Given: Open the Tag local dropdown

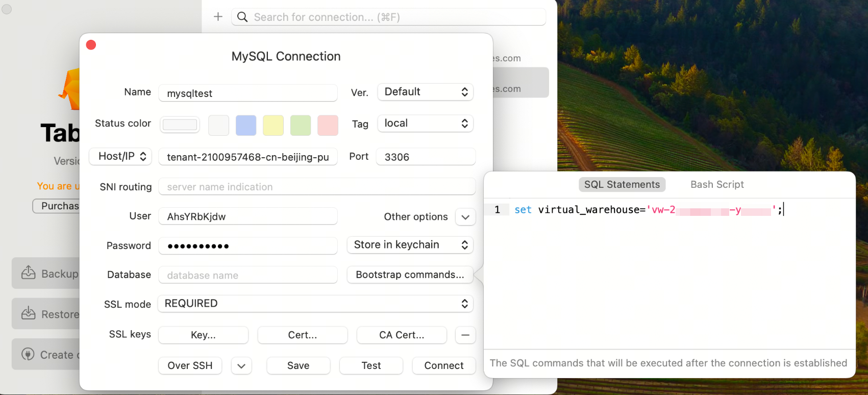Looking at the screenshot, I should click(426, 124).
